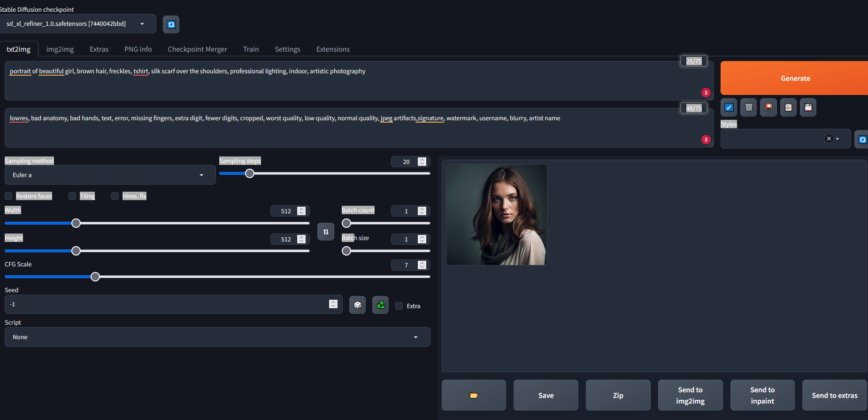This screenshot has height=420, width=868.
Task: Click the read generation parameters arrow icon
Action: point(729,108)
